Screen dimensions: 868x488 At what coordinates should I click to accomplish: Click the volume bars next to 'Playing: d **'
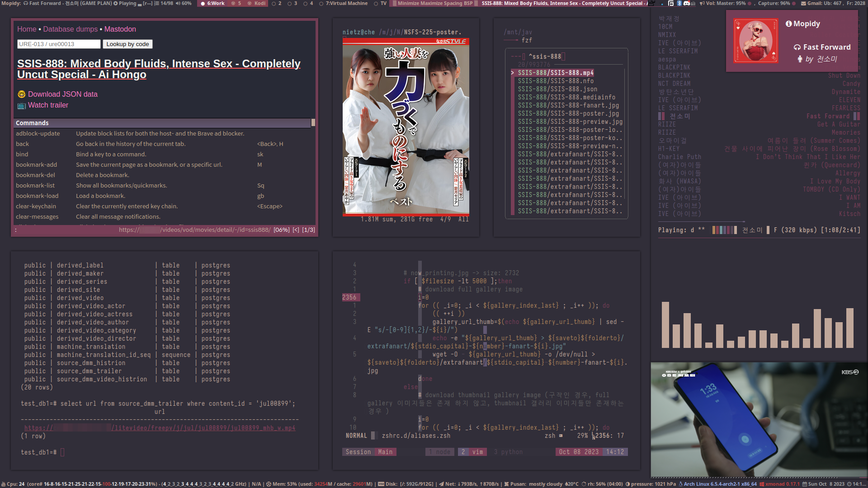[x=725, y=230]
